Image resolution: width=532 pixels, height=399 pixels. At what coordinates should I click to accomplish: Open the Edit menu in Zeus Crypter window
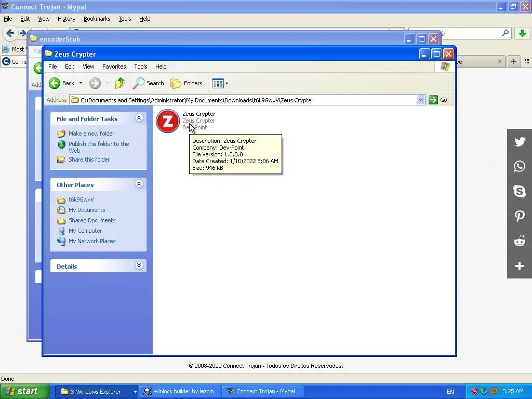click(70, 66)
